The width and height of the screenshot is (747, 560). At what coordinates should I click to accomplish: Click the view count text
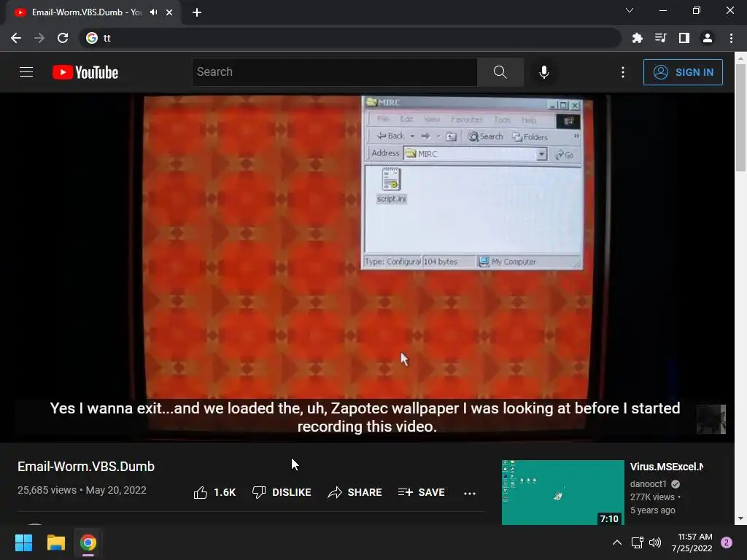(47, 490)
